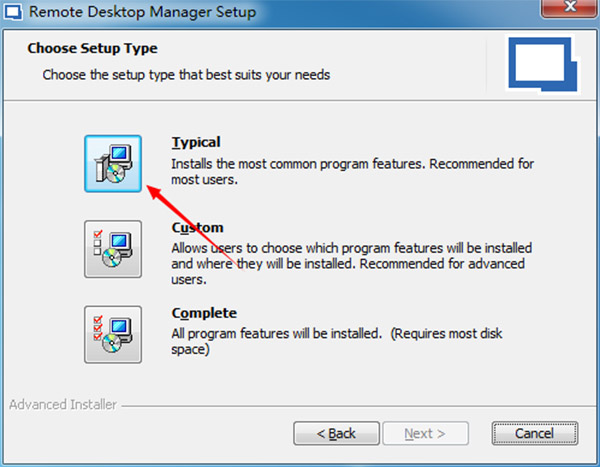
Task: Close the Setup window
Action: [x=571, y=11]
